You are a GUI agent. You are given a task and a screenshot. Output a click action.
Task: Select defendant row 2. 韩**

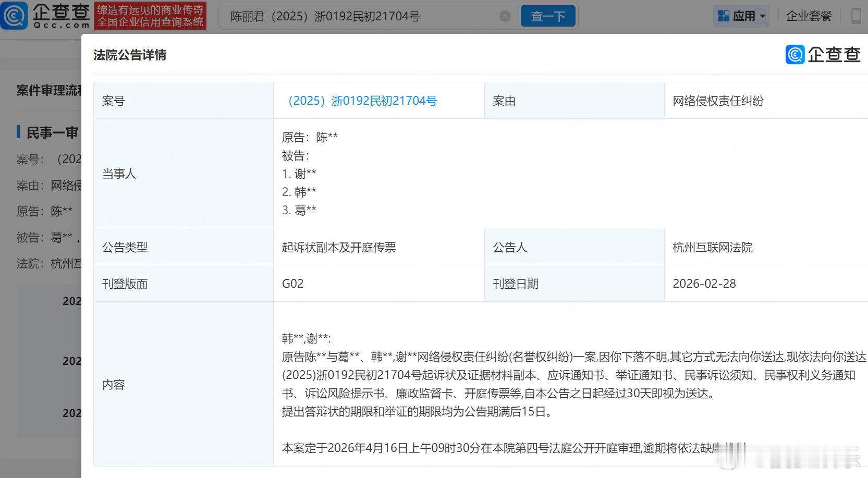click(299, 192)
